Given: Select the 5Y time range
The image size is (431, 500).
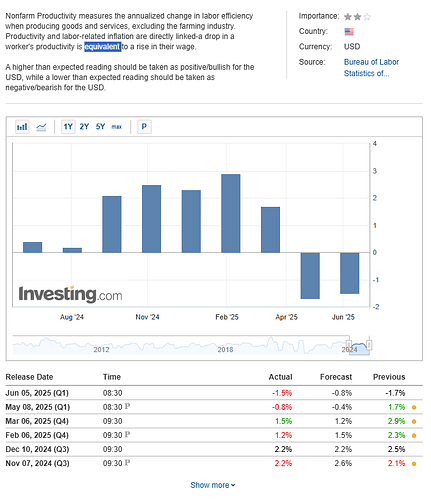Looking at the screenshot, I should tap(100, 127).
